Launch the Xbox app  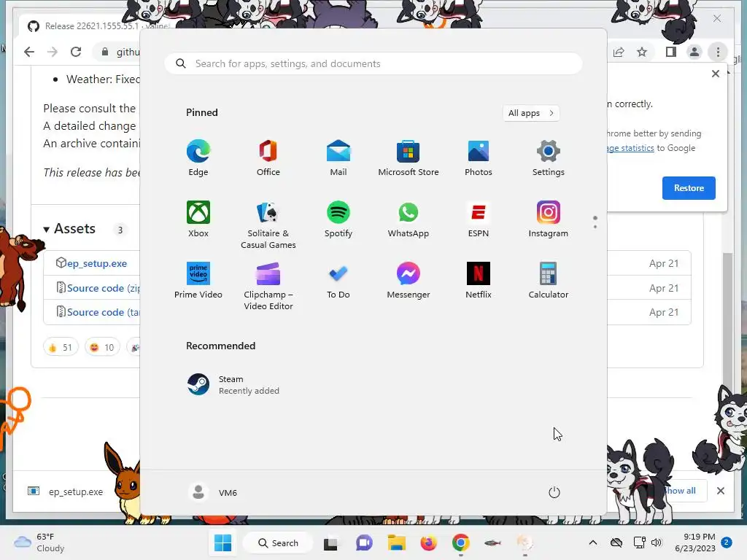point(198,219)
